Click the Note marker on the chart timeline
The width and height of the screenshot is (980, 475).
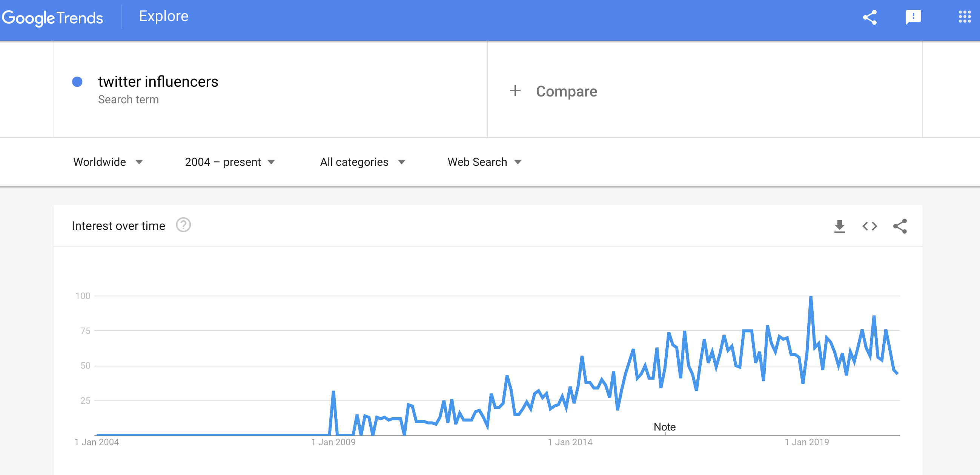tap(665, 427)
